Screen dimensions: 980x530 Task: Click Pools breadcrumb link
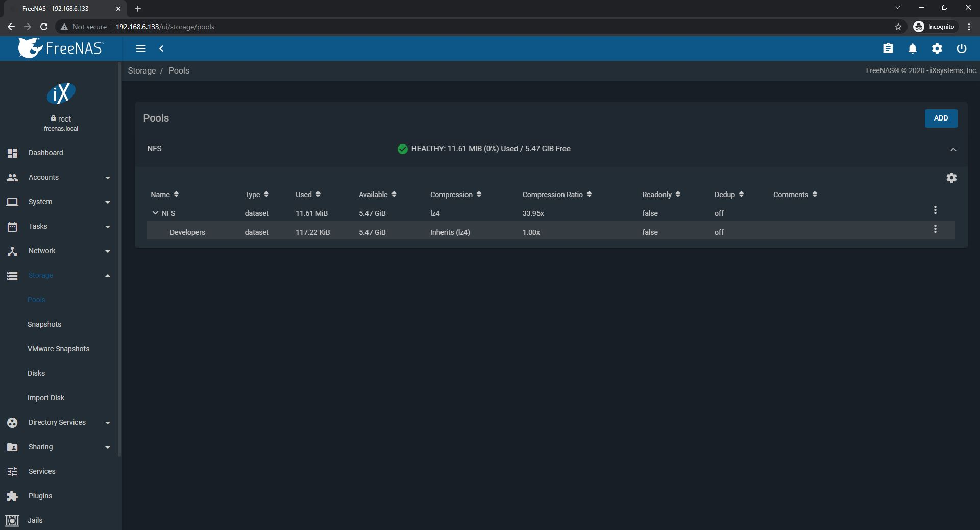(x=179, y=70)
